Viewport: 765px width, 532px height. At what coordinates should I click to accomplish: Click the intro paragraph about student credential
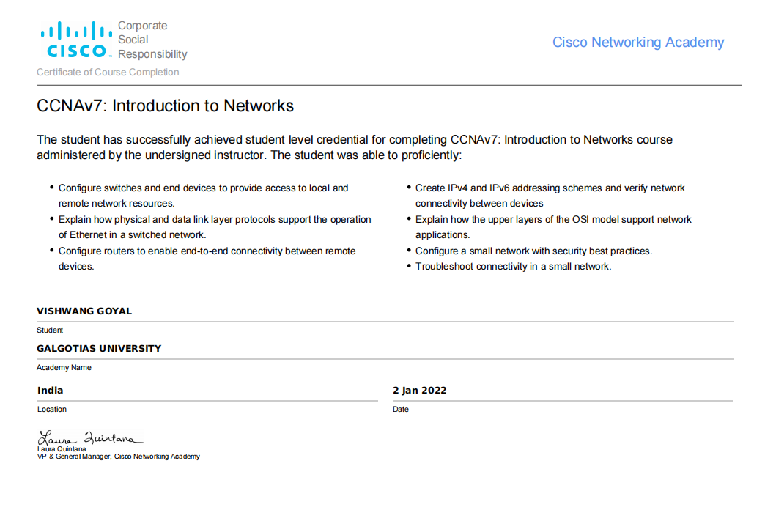point(355,147)
